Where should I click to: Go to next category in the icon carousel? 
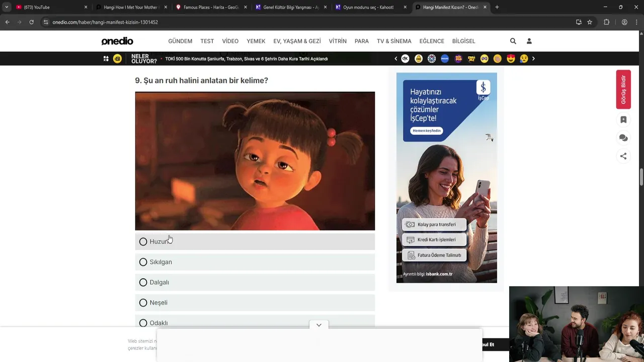pos(533,59)
